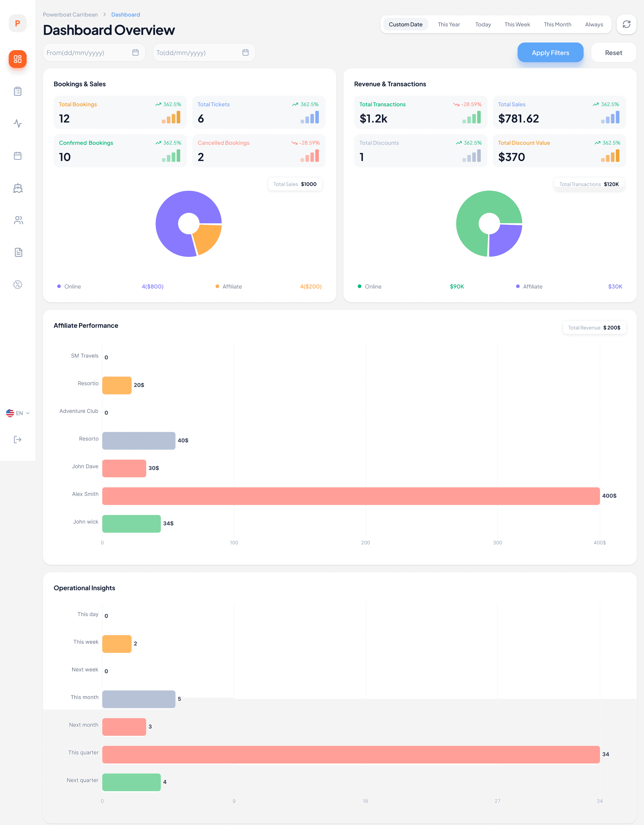Click the logout icon in sidebar

[18, 439]
